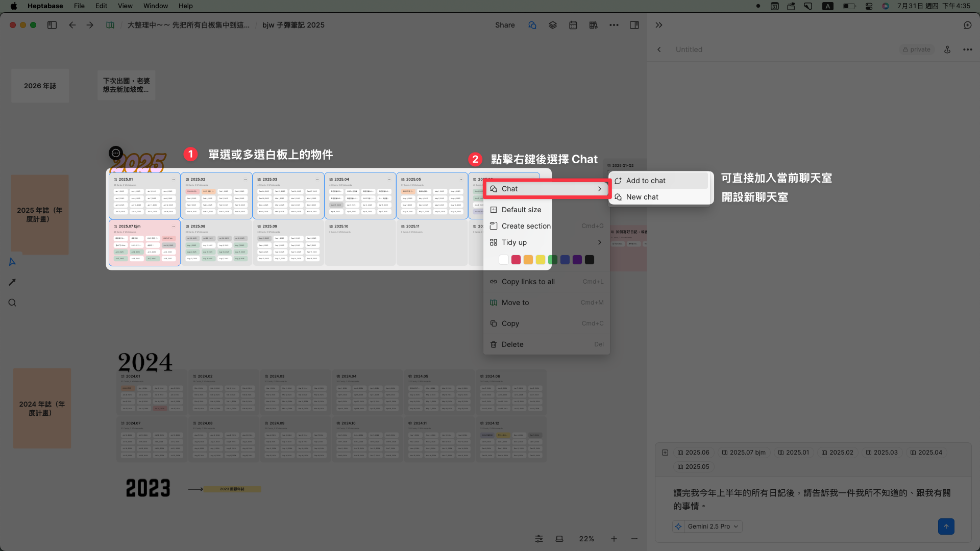Open the tags library icon in the toolbar

[594, 24]
